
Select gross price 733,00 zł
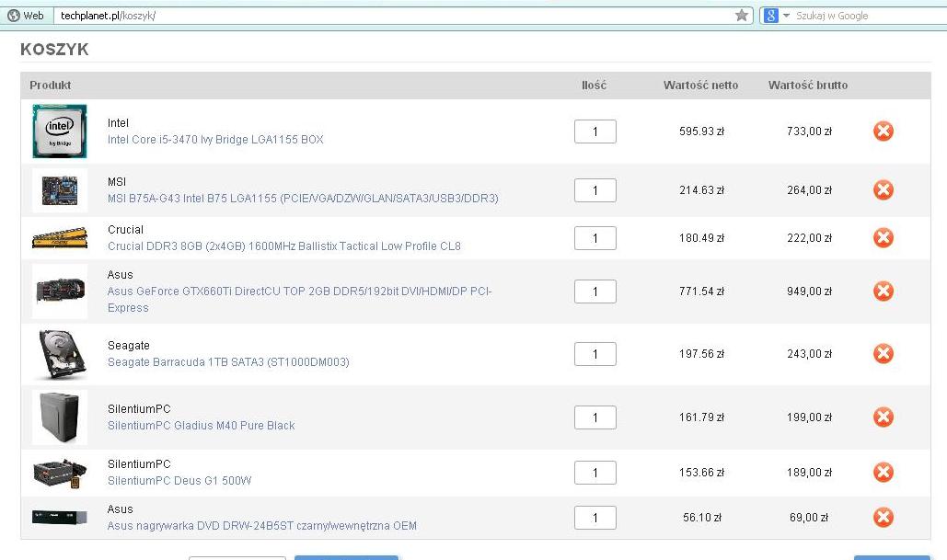point(809,131)
